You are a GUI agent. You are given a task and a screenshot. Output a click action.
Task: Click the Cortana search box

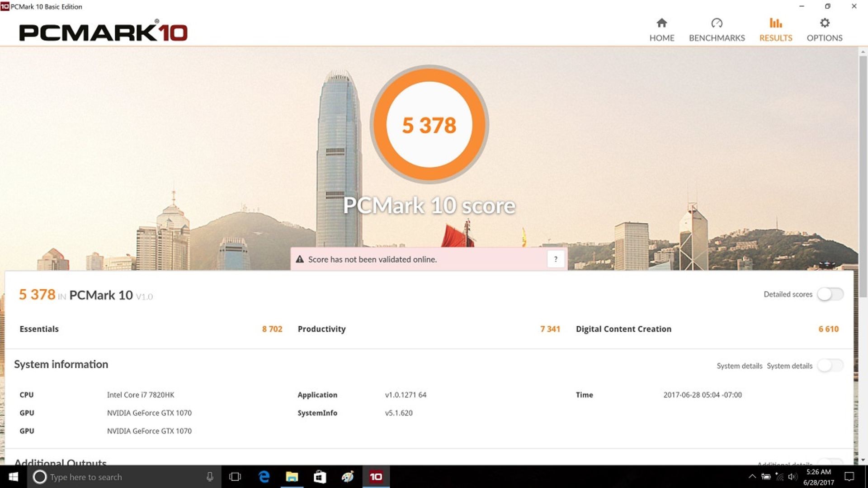(124, 477)
